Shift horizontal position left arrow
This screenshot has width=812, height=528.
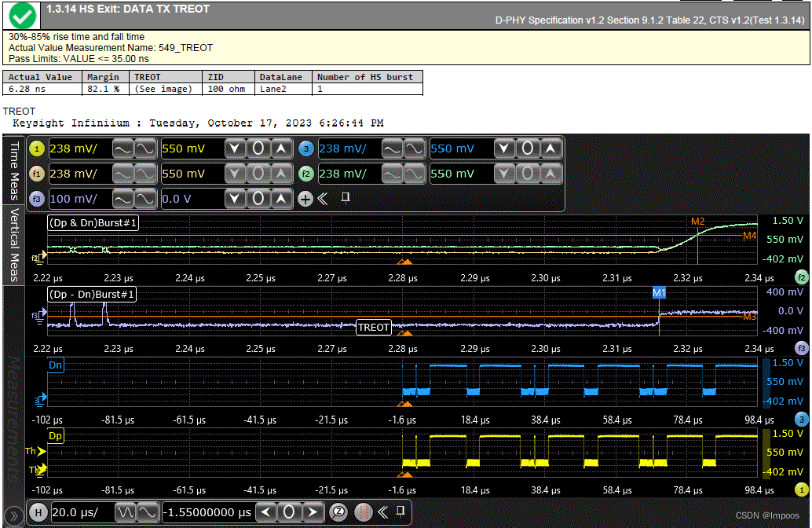tap(265, 512)
